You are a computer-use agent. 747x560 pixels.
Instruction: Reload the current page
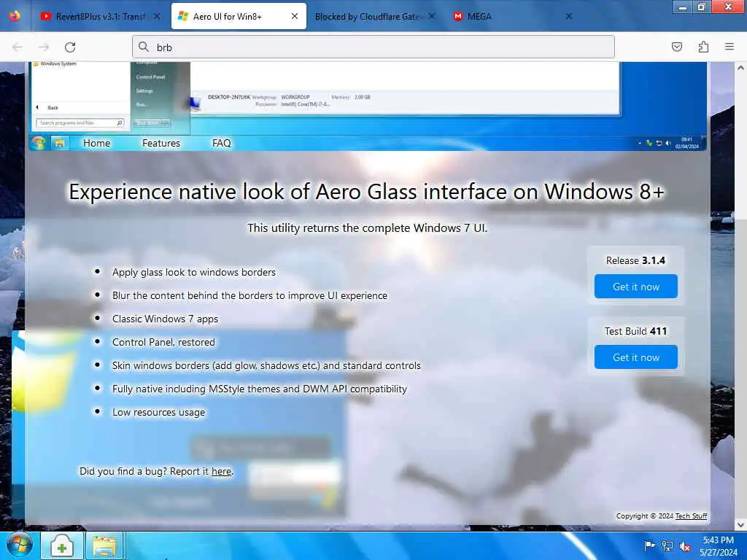pyautogui.click(x=70, y=47)
